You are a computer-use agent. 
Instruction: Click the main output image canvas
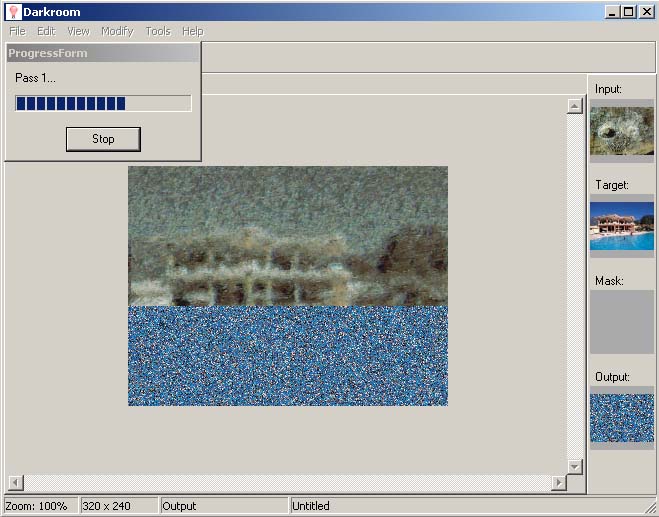coord(288,286)
